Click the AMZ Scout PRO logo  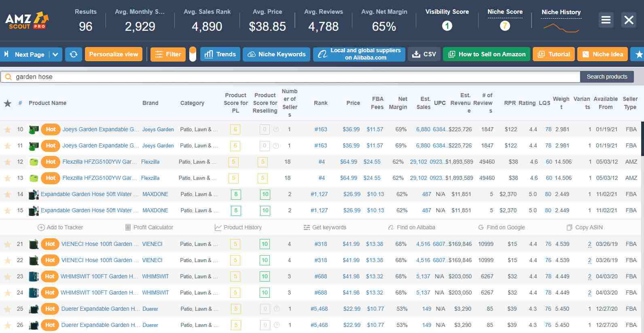tap(27, 20)
